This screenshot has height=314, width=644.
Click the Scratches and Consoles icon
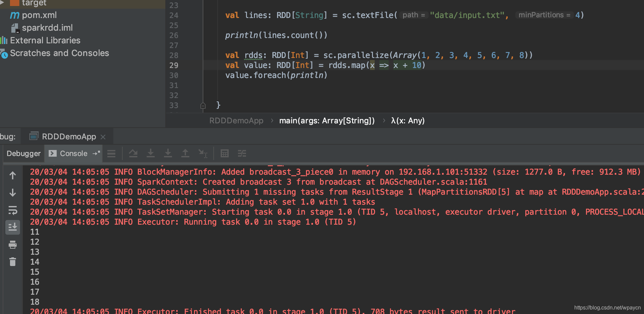4,53
